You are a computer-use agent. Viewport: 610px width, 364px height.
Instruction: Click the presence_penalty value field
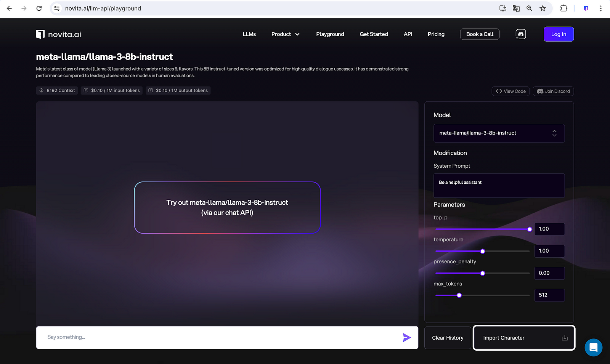pos(549,273)
